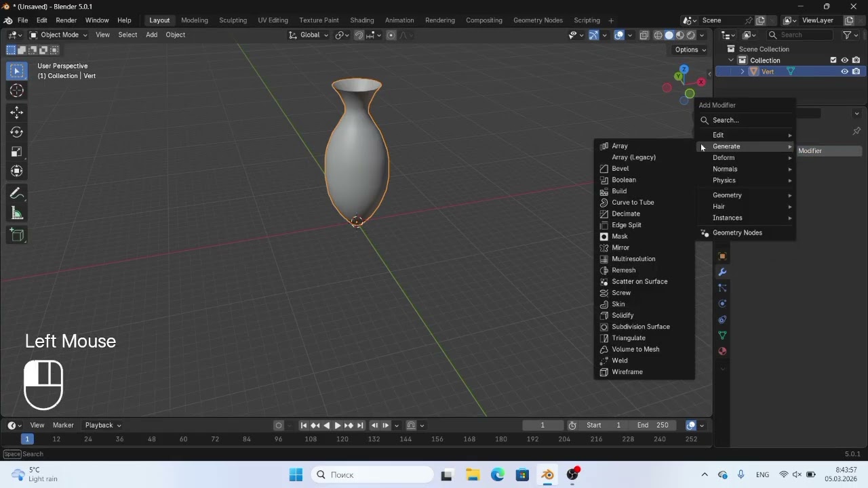Open the Object Data properties tab (green triangle)

[x=722, y=335]
